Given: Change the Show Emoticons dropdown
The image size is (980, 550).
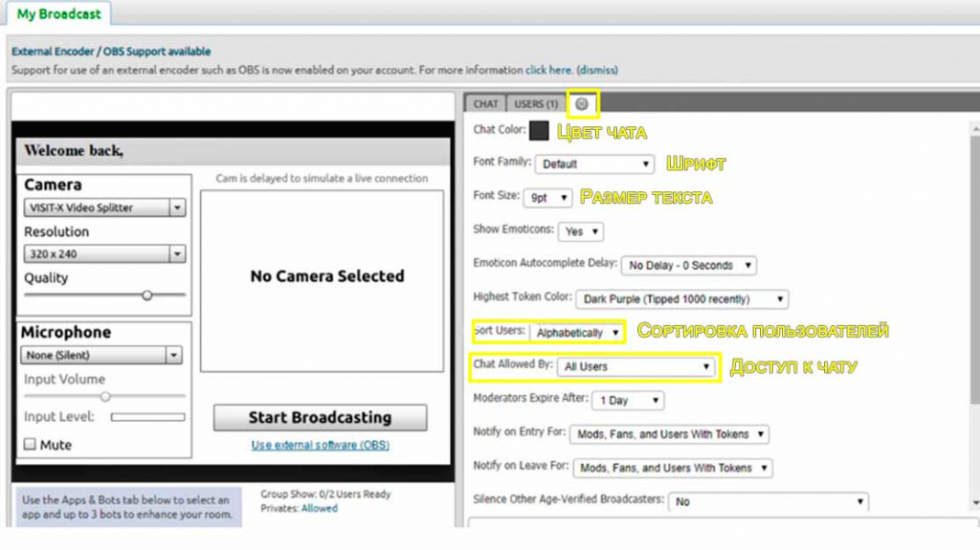Looking at the screenshot, I should click(x=581, y=231).
